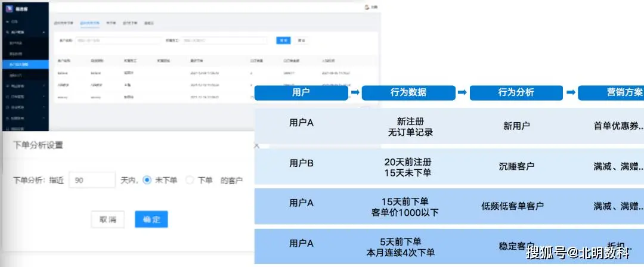Focus the second filter input field
644x267 pixels.
pyautogui.click(x=225, y=41)
